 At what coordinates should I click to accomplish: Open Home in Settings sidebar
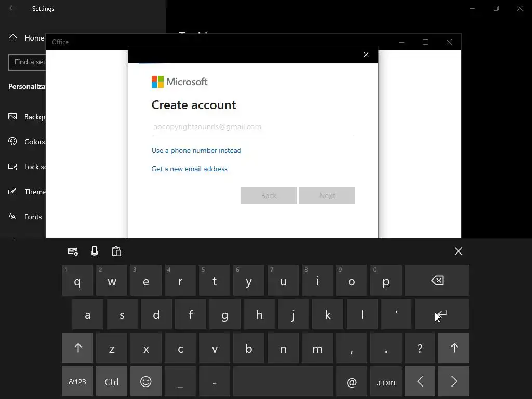(x=26, y=38)
